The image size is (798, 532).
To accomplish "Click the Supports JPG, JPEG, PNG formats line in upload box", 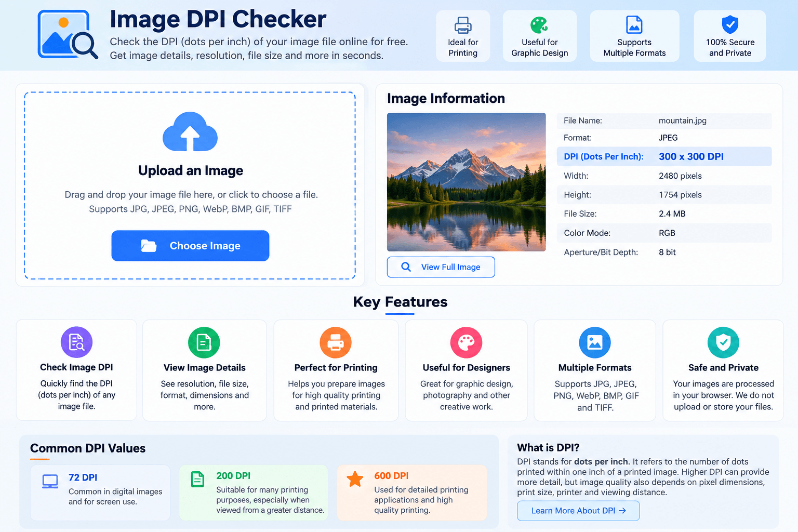I will coord(190,209).
